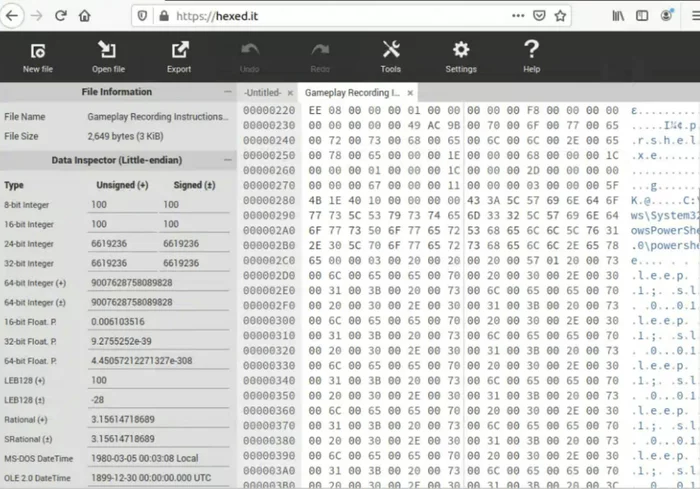Click the 64-bit Integer (+) value field

[158, 283]
